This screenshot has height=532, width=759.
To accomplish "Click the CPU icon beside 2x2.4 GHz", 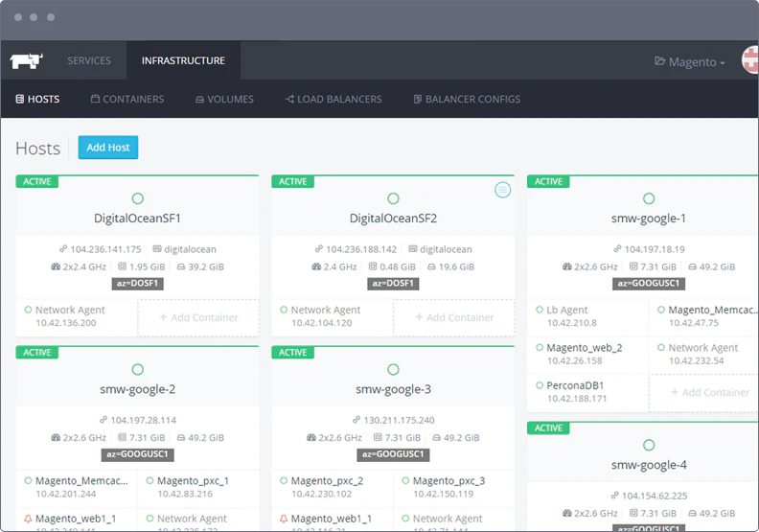I will (x=56, y=266).
